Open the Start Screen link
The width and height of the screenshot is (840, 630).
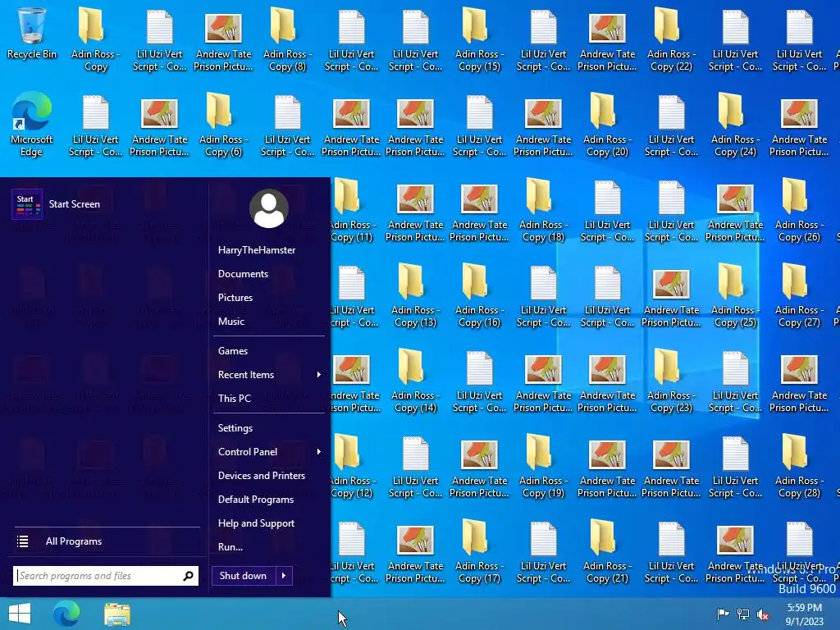coord(74,204)
